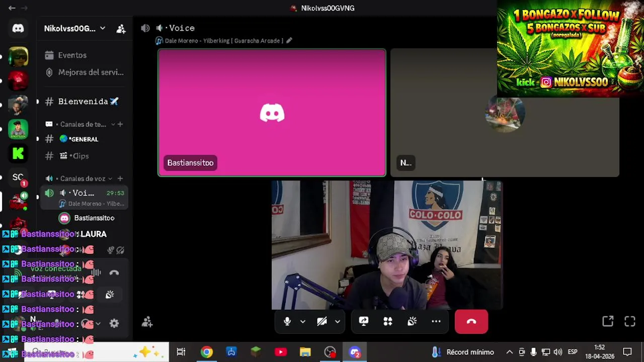Screen dimensions: 644x362
Task: Open OBS Studio in taskbar
Action: [330, 352]
